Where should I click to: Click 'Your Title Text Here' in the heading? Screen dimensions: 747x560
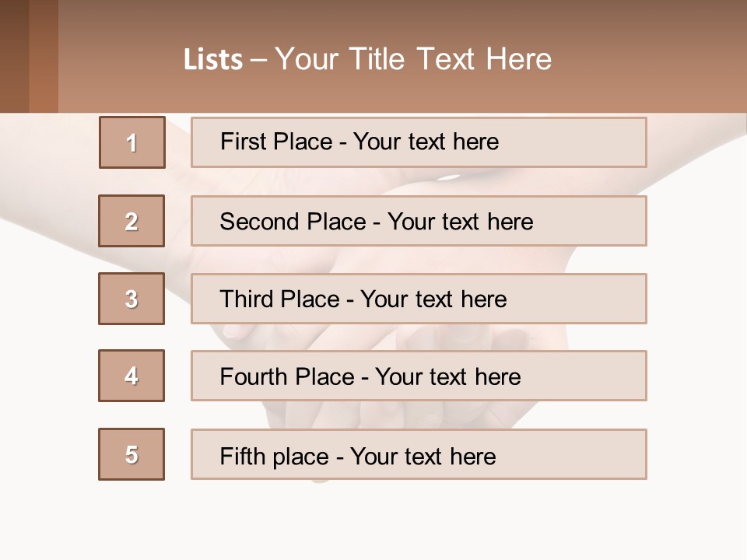[x=412, y=60]
